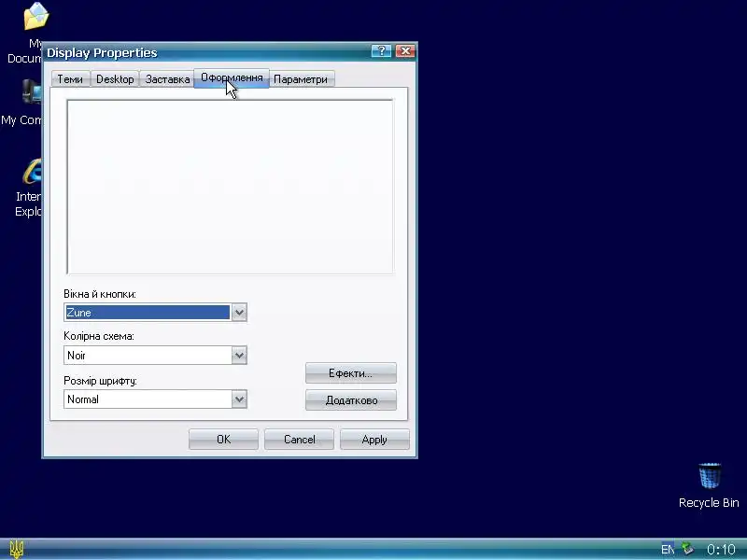The height and width of the screenshot is (560, 747).
Task: Switch to the Параметри tab
Action: [301, 79]
